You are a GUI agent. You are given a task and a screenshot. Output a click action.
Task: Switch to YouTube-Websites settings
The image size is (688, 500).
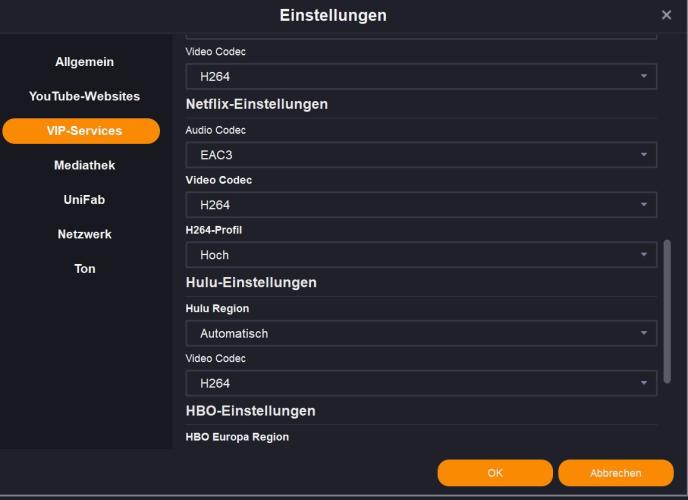[x=84, y=97]
